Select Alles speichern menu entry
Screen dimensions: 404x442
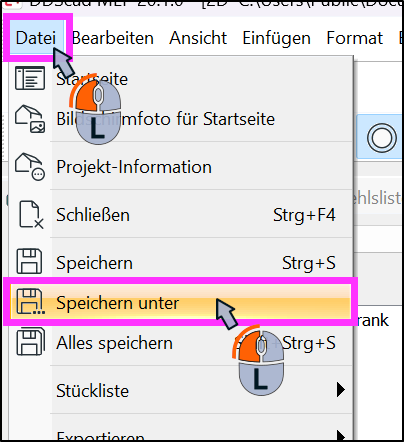coord(180,343)
